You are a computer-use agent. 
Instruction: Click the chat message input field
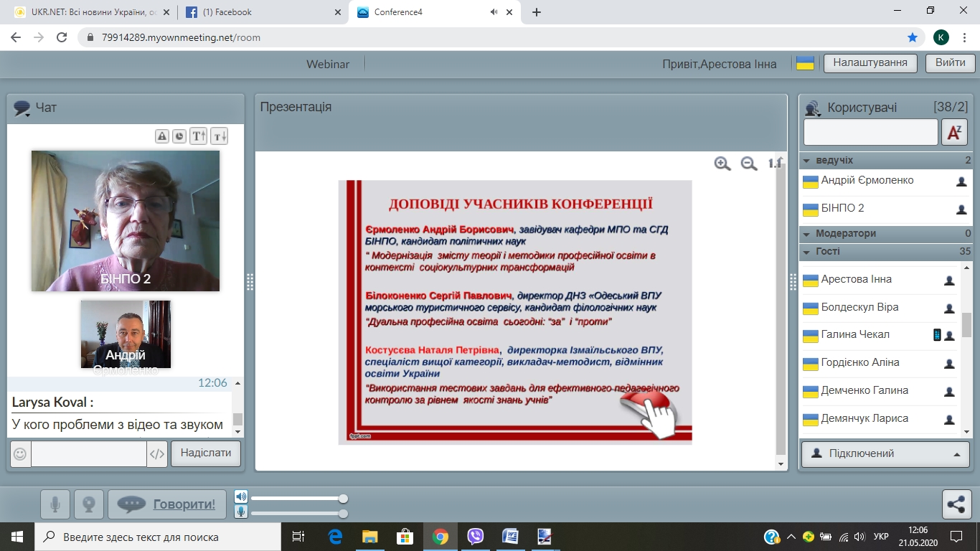pyautogui.click(x=89, y=453)
